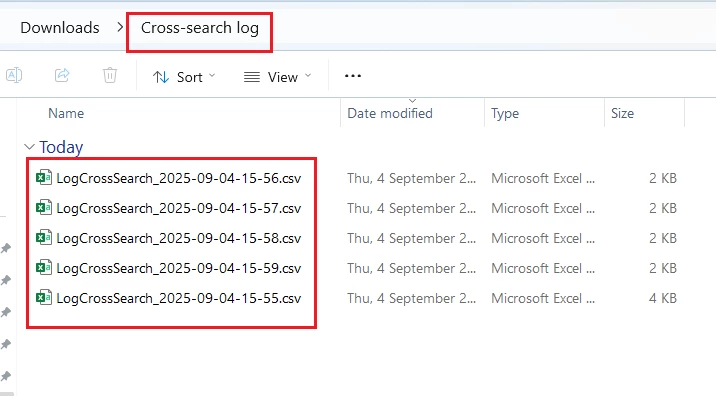Select file LogCrossSearch_2025-09-04-15-57.csv
The height and width of the screenshot is (396, 716).
coord(179,208)
